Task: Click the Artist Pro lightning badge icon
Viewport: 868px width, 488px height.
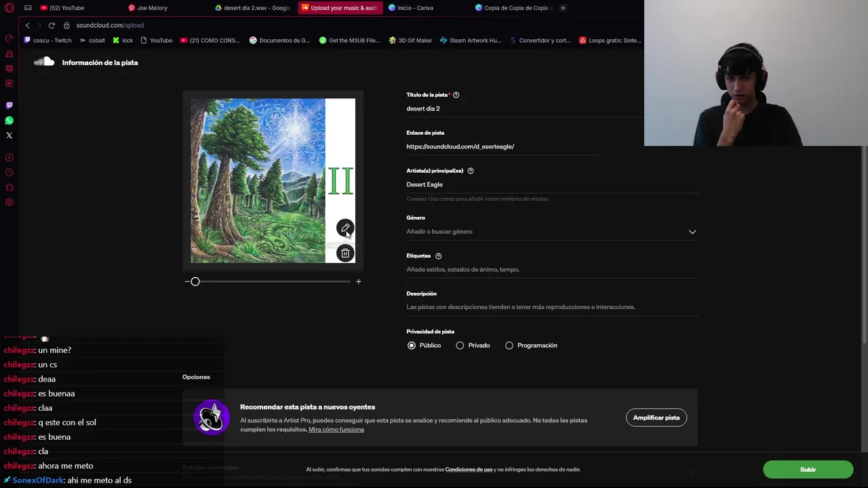Action: (x=211, y=418)
